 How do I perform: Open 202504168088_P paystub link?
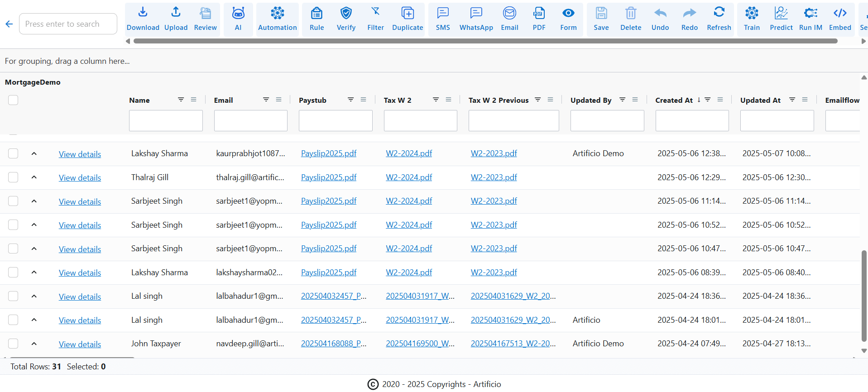tap(334, 344)
